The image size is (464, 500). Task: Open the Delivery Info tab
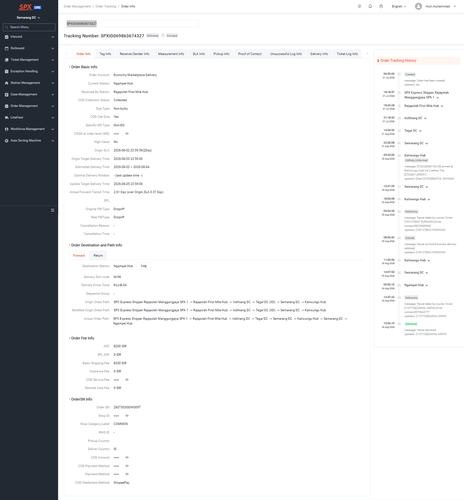click(319, 54)
